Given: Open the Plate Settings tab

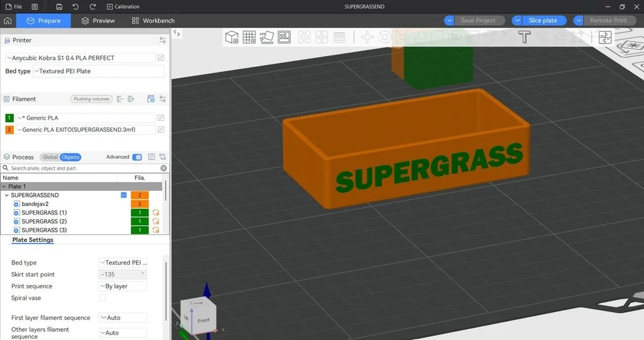Looking at the screenshot, I should (33, 240).
